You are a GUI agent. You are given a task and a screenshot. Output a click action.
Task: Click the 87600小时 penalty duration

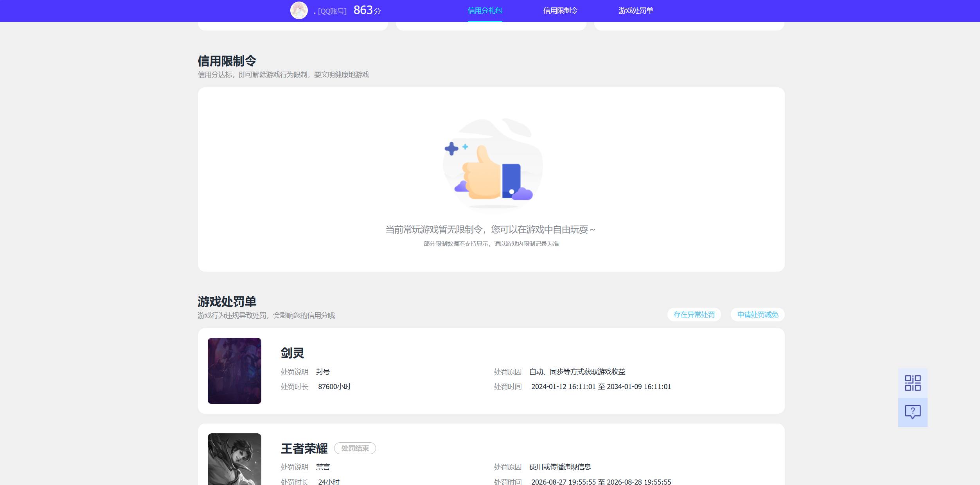pyautogui.click(x=334, y=387)
